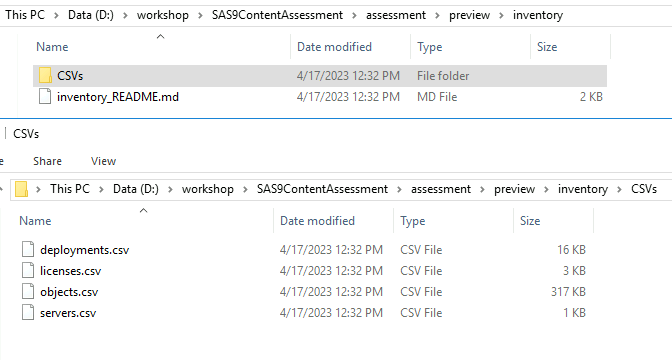Screen dimensions: 672x360
Task: Open the CSVs folder icon
Action: (45, 75)
